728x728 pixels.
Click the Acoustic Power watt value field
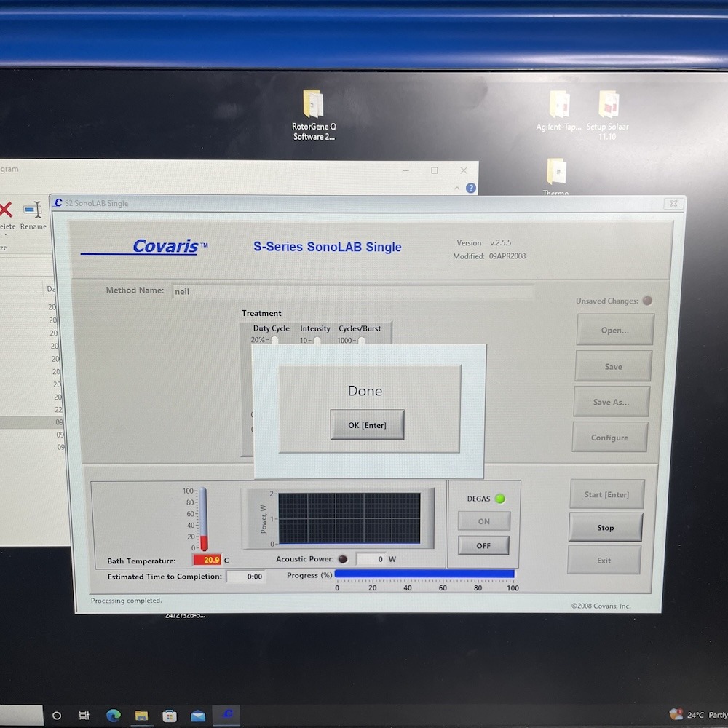pos(371,559)
